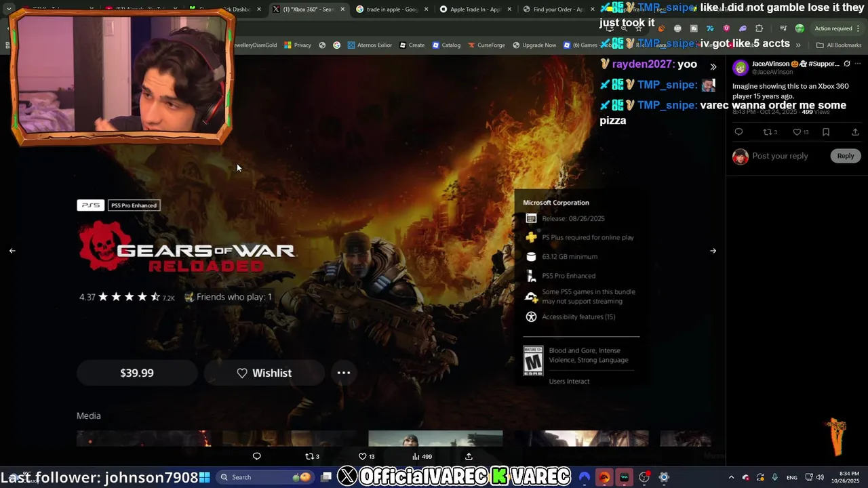
Task: Click the 'Microsoft Corporation' publisher text
Action: tap(556, 203)
